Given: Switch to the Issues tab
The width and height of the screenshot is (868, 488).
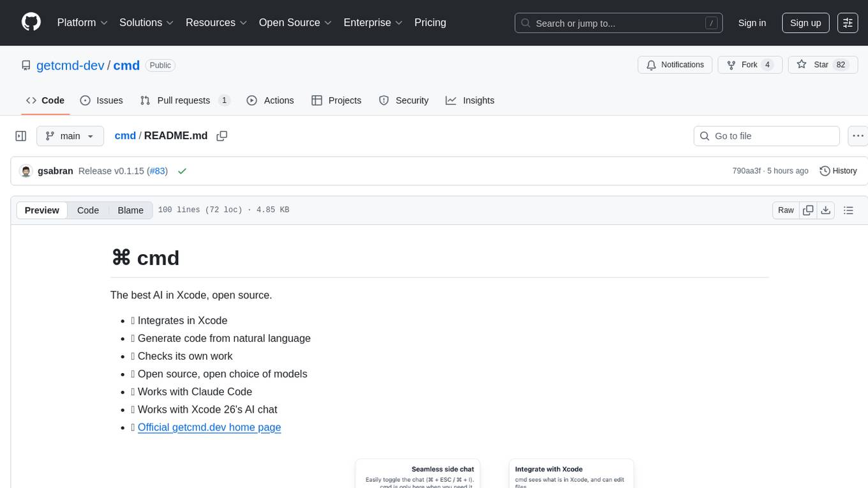Looking at the screenshot, I should [101, 100].
